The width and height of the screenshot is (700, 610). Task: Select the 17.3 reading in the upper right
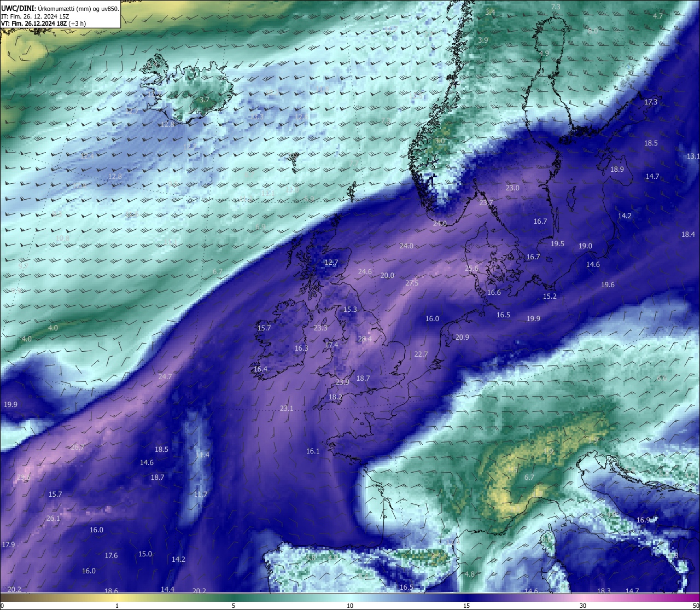tap(651, 102)
